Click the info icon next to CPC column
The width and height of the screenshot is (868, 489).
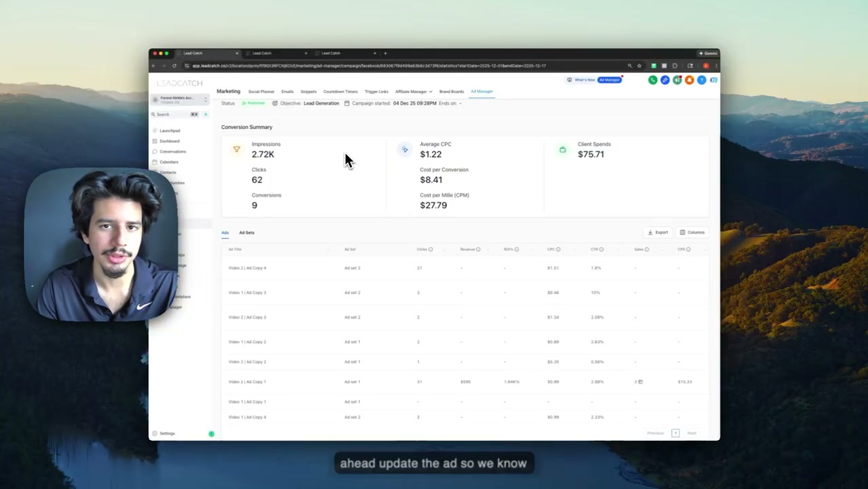coord(558,249)
